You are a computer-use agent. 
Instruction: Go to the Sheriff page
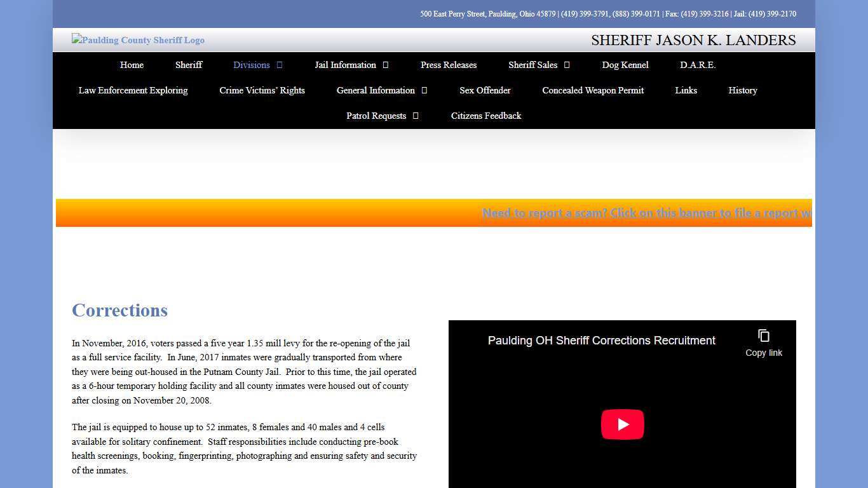coord(189,65)
